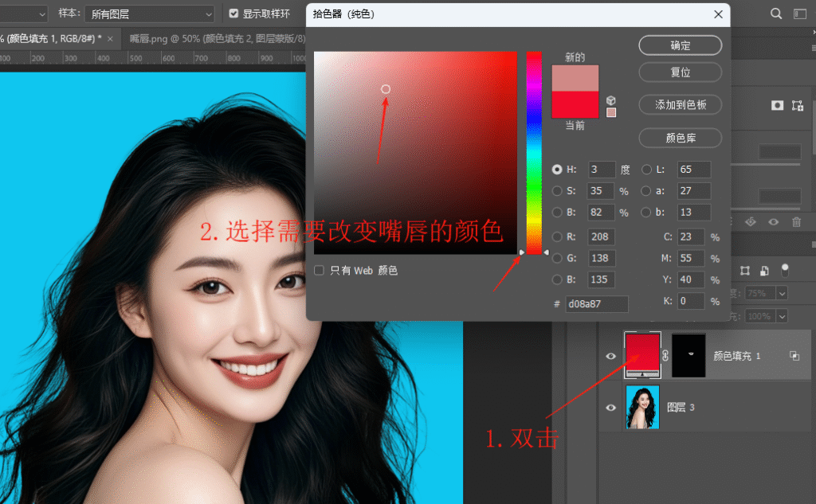The width and height of the screenshot is (816, 504).
Task: Click the 复位 button
Action: pos(681,72)
